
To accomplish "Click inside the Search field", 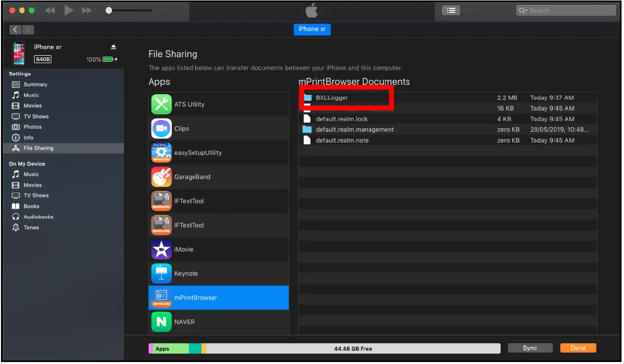I will coord(566,10).
